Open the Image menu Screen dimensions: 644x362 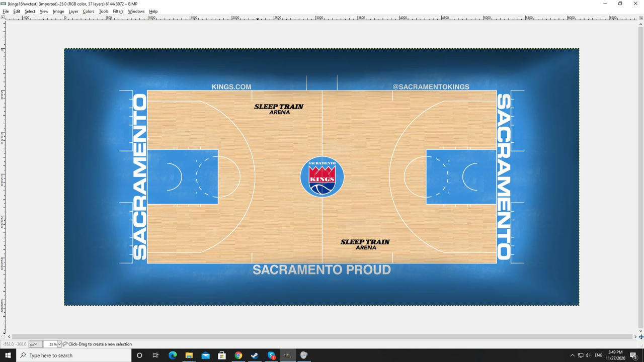[x=58, y=11]
